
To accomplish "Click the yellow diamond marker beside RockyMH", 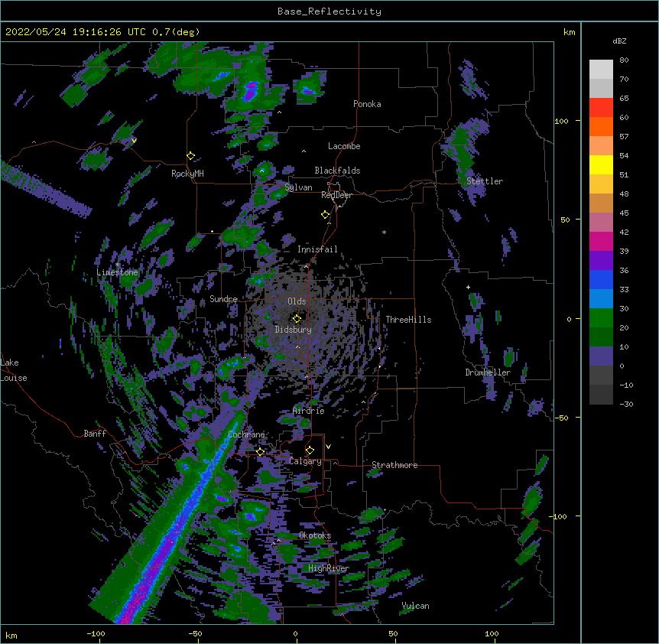I will 191,156.
